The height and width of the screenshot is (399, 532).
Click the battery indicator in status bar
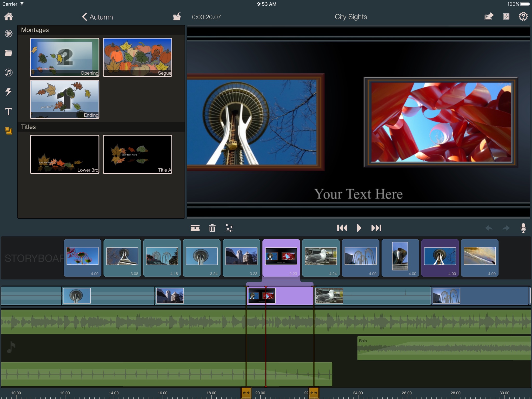pyautogui.click(x=525, y=4)
